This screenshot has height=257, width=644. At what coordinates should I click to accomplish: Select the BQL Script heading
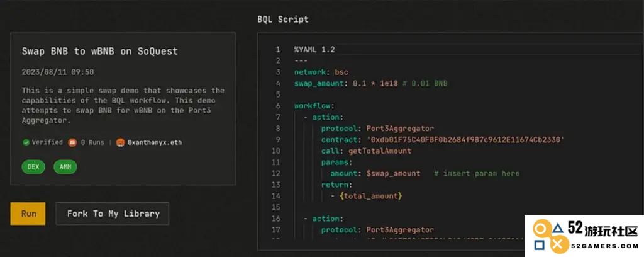tap(282, 20)
